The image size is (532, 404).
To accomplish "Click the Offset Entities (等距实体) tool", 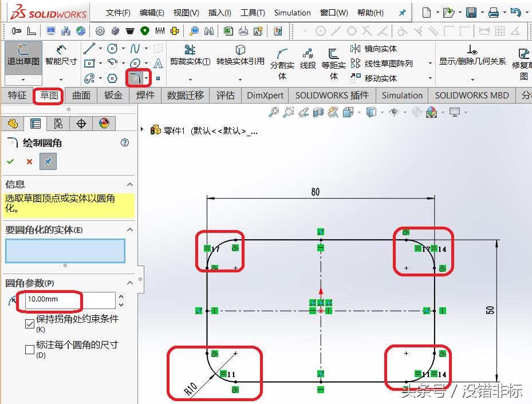I will tap(333, 61).
